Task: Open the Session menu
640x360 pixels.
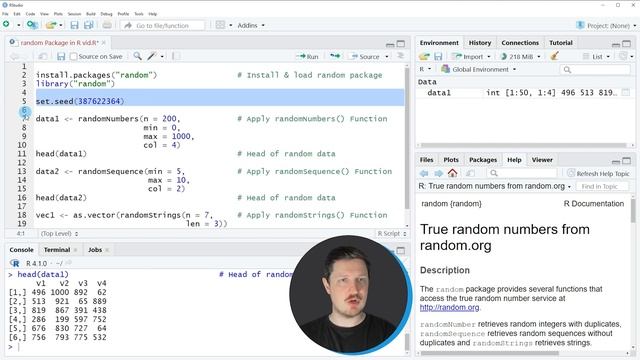Action: [74, 14]
